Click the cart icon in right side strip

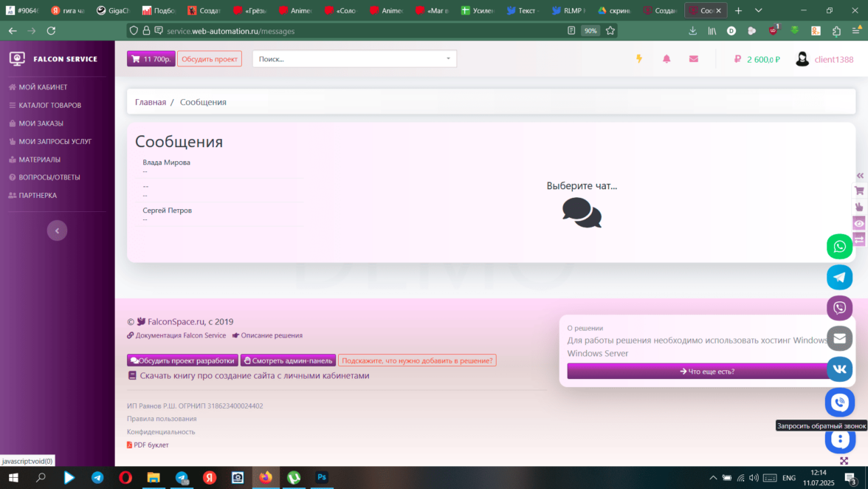click(x=859, y=191)
